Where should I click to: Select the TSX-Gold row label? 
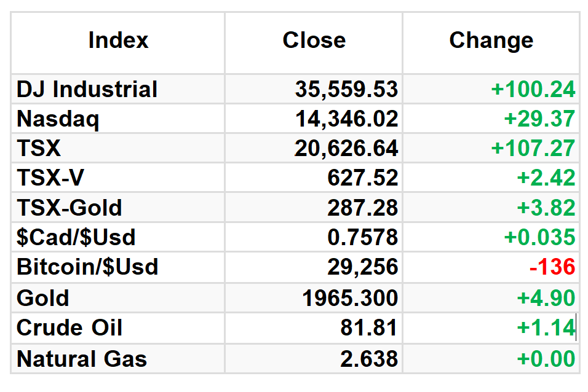pos(70,208)
